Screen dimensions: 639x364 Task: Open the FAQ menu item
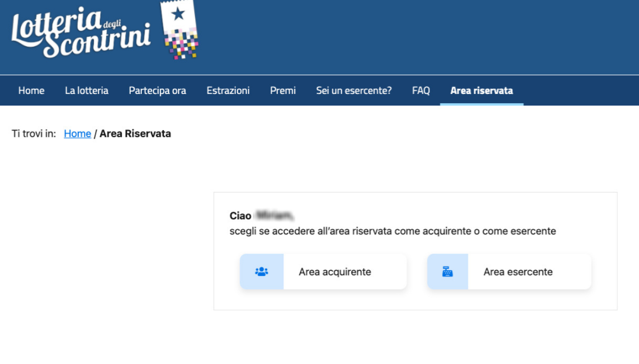point(421,91)
